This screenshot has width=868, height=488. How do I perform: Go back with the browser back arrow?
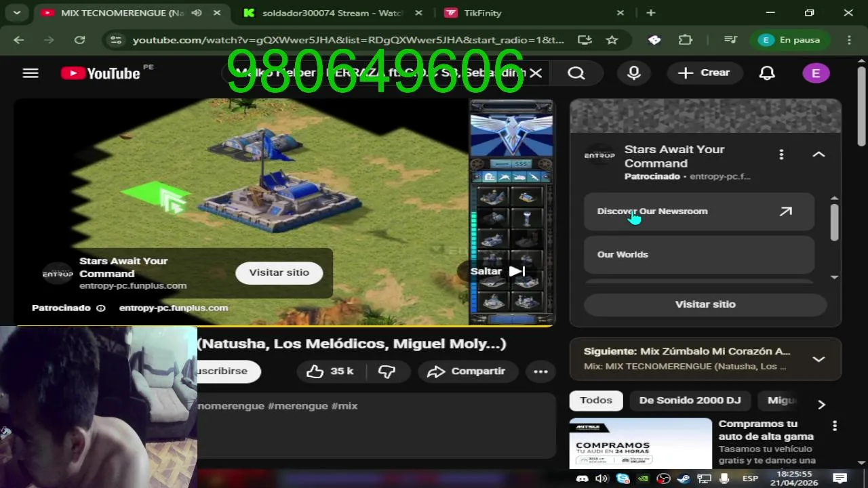click(x=18, y=40)
